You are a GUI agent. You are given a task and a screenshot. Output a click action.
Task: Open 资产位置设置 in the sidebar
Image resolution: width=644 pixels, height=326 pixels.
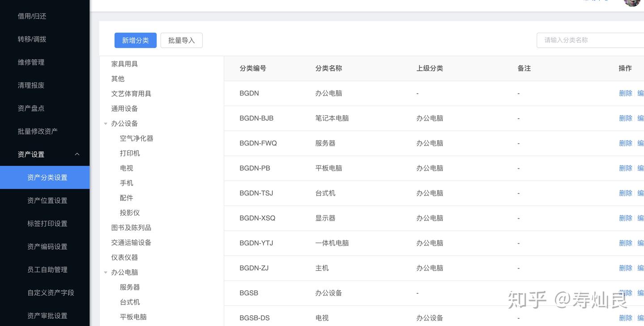point(47,201)
